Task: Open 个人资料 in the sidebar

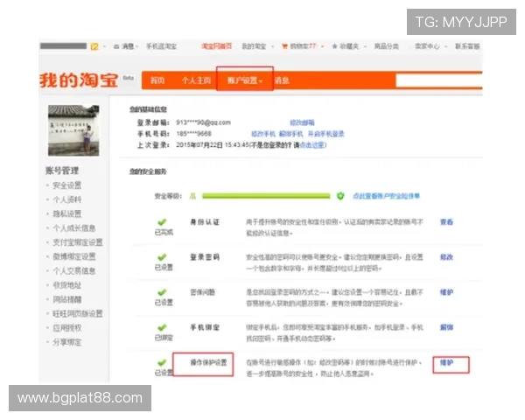Action: click(67, 200)
